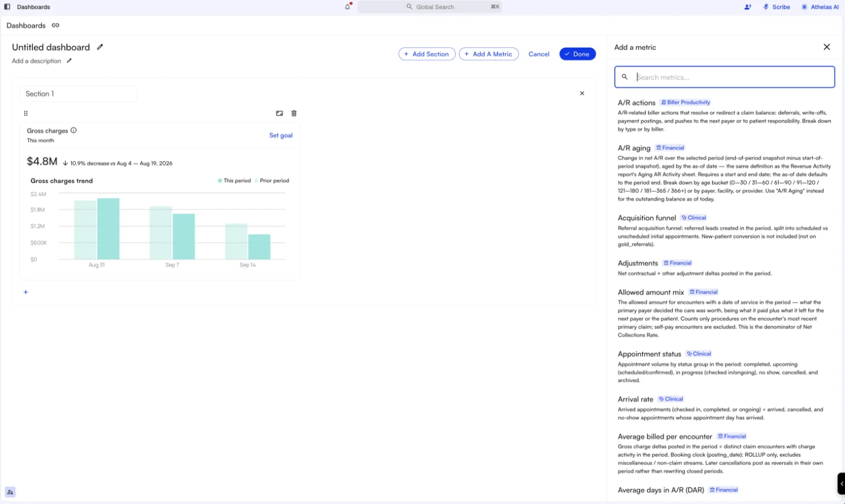
Task: Click the Sep 7 this-period bar
Action: point(184,236)
